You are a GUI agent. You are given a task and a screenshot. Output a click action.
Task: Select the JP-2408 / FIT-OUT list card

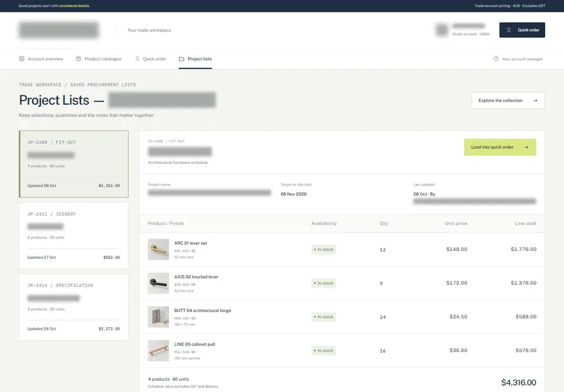[x=74, y=164]
